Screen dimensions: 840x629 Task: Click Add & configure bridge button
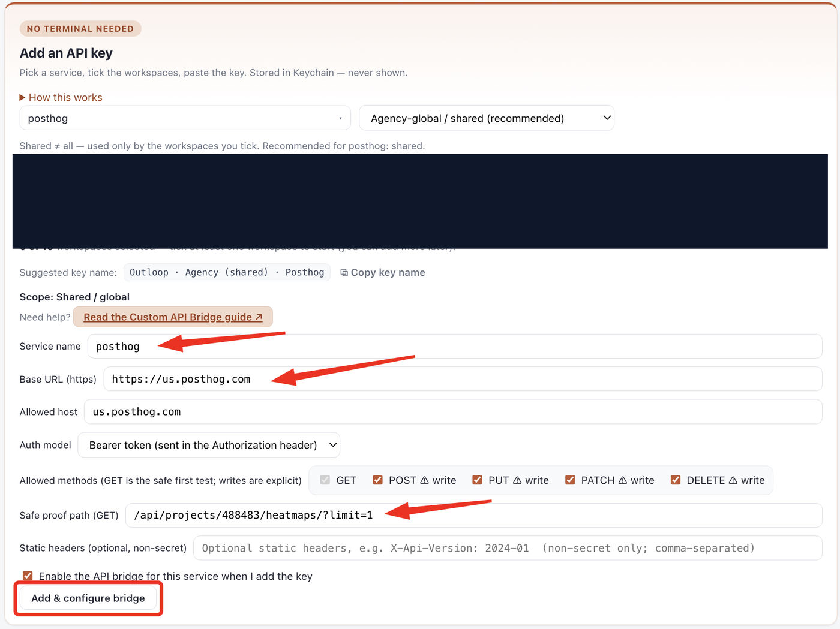click(x=88, y=598)
